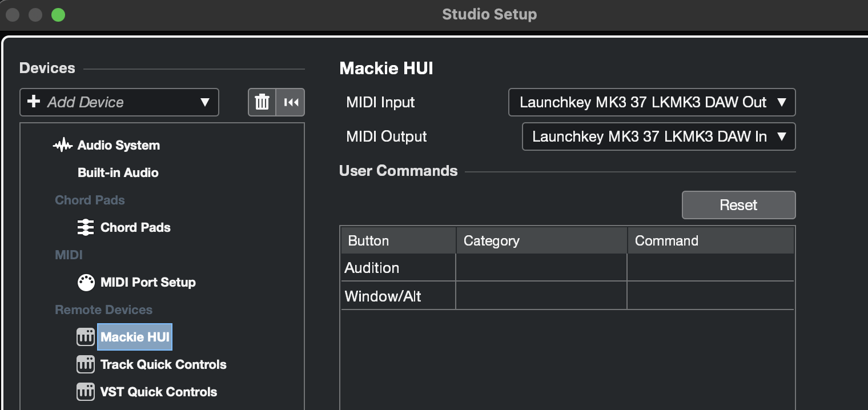Viewport: 868px width, 410px height.
Task: Open the MIDI Output port dropdown
Action: [658, 136]
